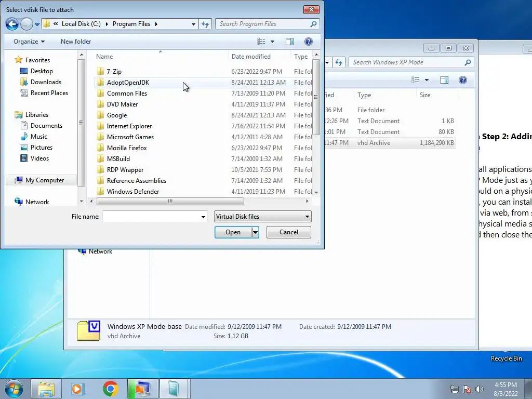Click the File name input field
532x399 pixels.
point(151,217)
